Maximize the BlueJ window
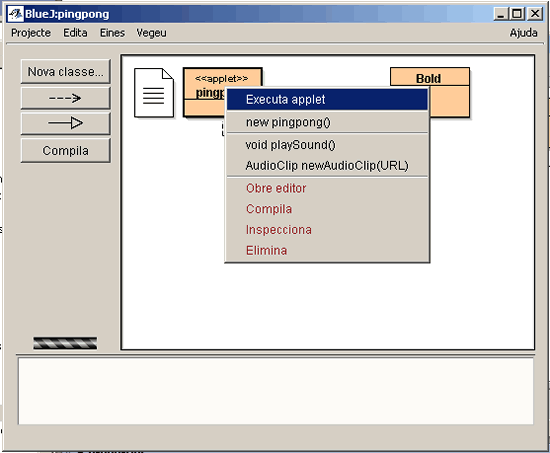The width and height of the screenshot is (550, 453). (517, 14)
